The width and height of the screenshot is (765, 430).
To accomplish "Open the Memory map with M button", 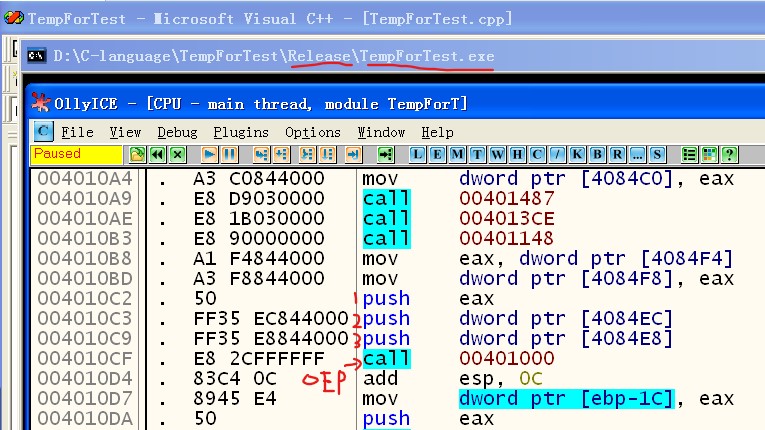I will click(x=456, y=154).
